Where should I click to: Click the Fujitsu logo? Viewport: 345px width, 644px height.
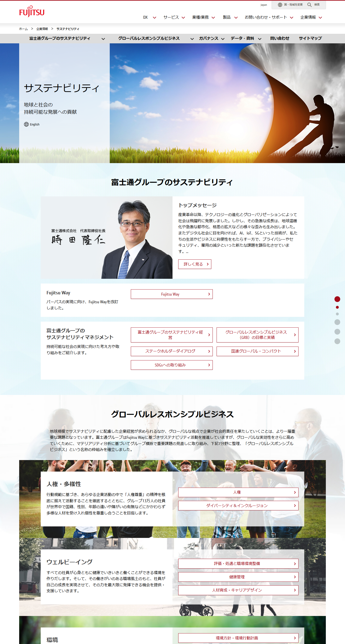pos(32,11)
